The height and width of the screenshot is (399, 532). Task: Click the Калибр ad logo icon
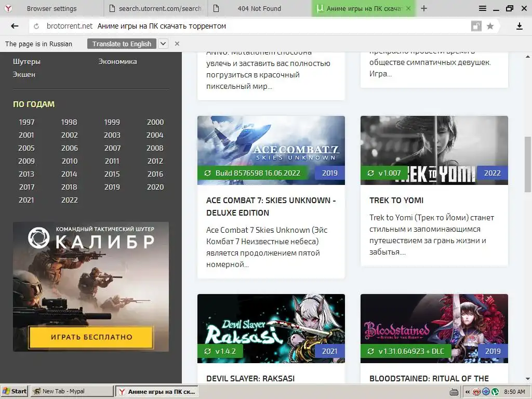click(38, 238)
